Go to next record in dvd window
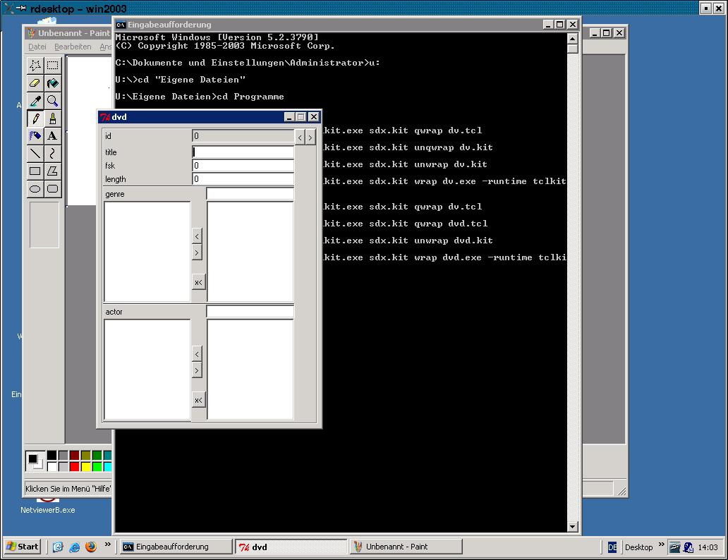Screen dimensions: 728x560 310,137
